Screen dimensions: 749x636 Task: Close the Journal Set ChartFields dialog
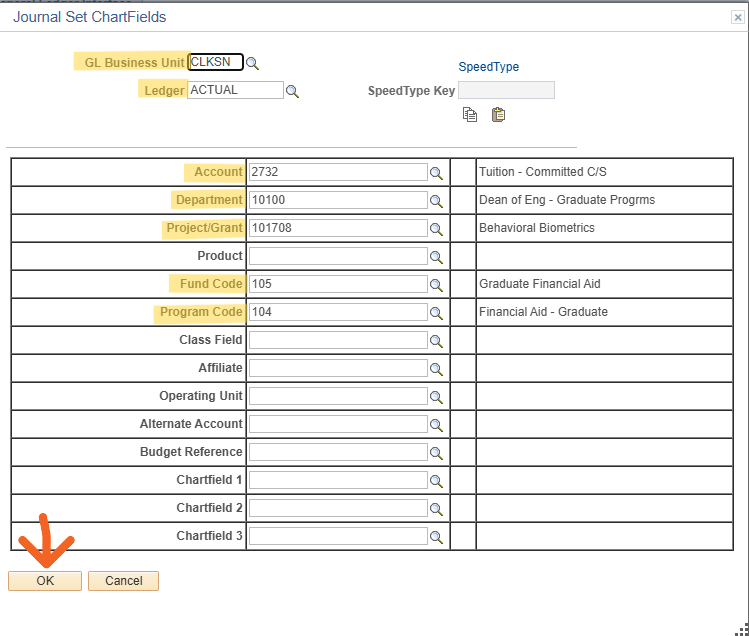(x=738, y=17)
